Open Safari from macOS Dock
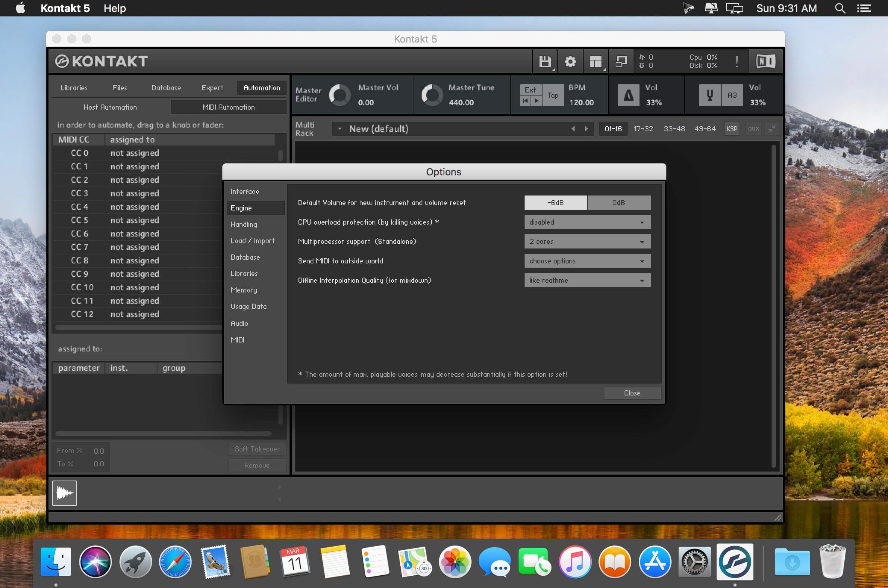This screenshot has height=588, width=888. click(175, 562)
